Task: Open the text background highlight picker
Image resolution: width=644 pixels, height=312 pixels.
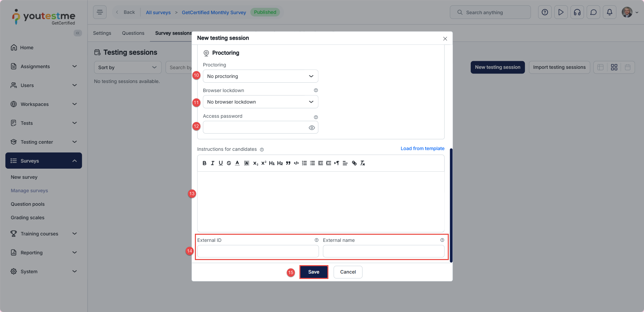Action: click(246, 163)
